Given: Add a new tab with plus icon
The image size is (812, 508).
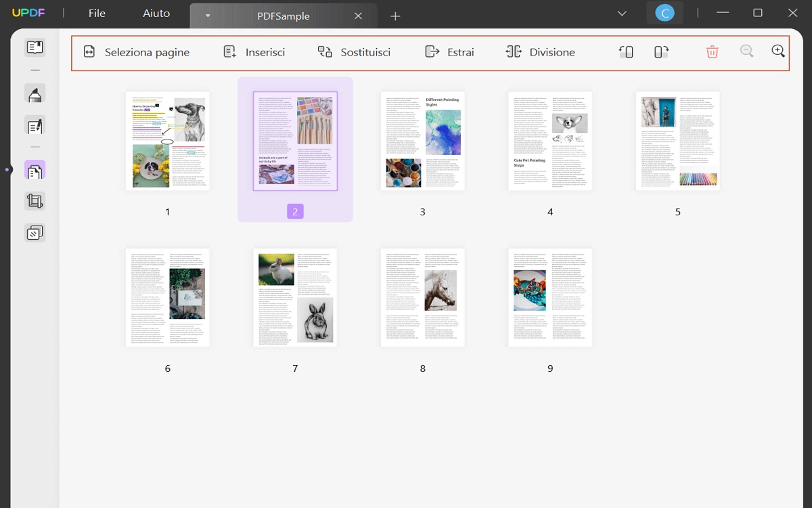Looking at the screenshot, I should [x=396, y=16].
